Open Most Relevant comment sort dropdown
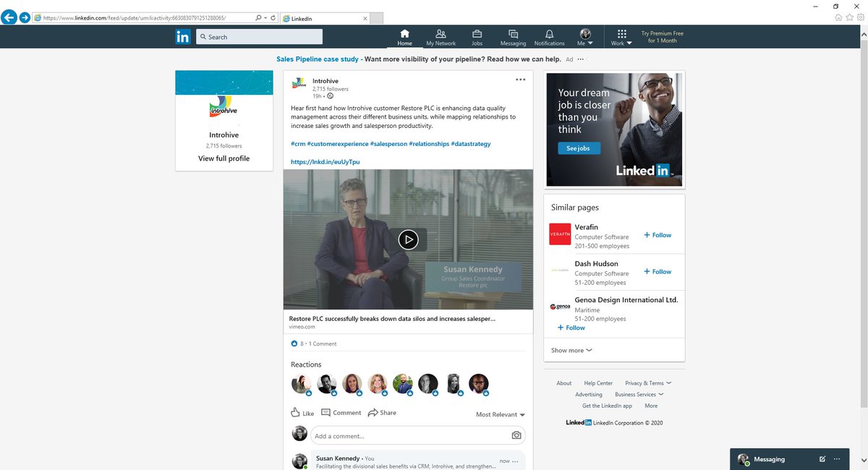The image size is (868, 470). pyautogui.click(x=501, y=414)
